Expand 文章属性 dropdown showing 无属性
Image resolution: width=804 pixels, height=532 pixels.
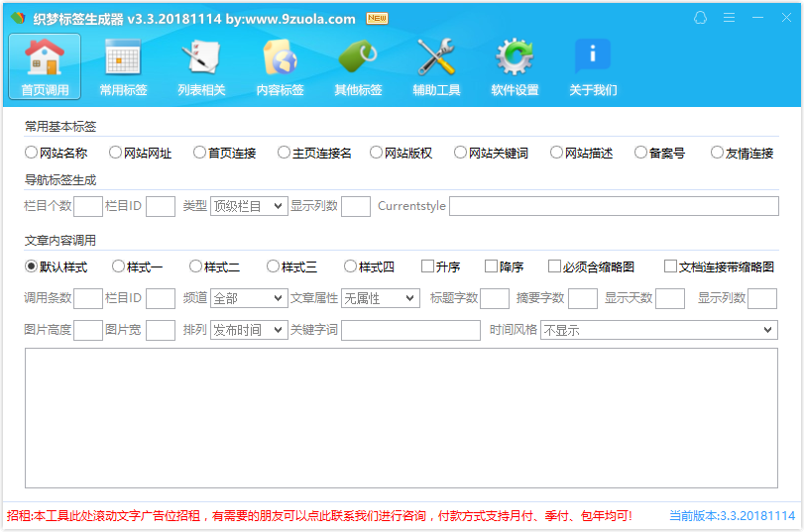coord(380,298)
